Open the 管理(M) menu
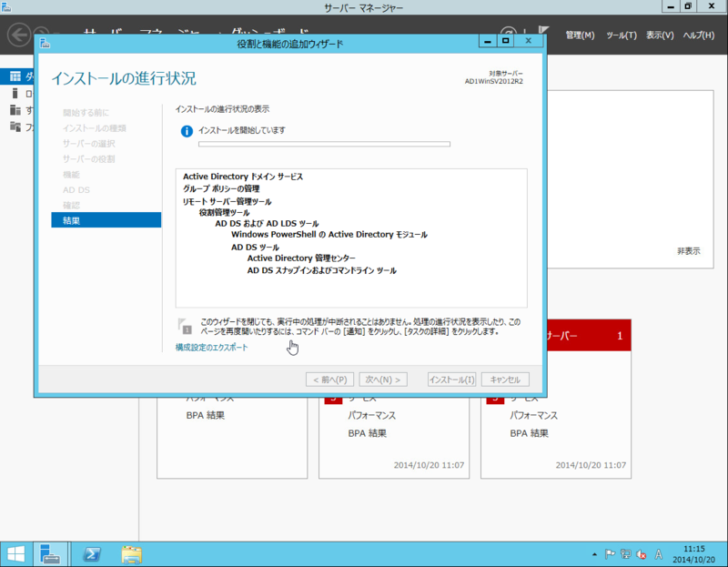The width and height of the screenshot is (728, 567). (x=580, y=35)
